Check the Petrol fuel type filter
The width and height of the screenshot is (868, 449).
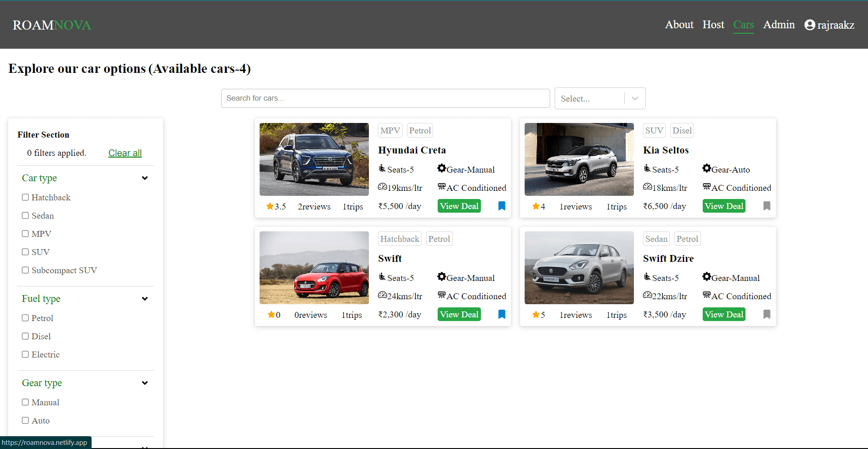tap(26, 318)
